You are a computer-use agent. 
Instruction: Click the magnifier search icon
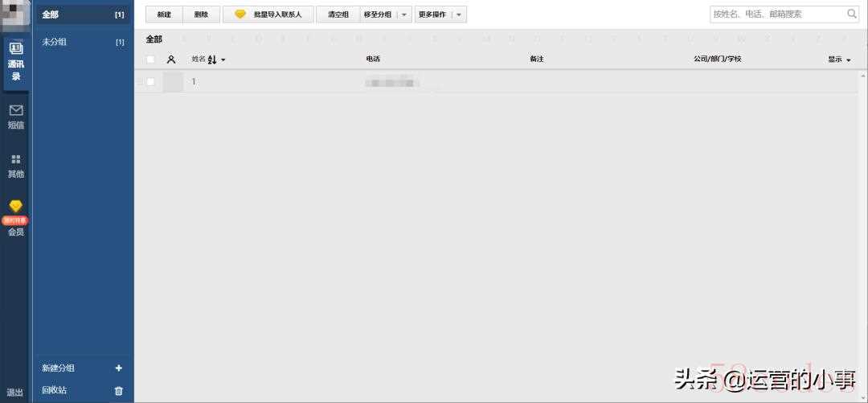pyautogui.click(x=852, y=14)
